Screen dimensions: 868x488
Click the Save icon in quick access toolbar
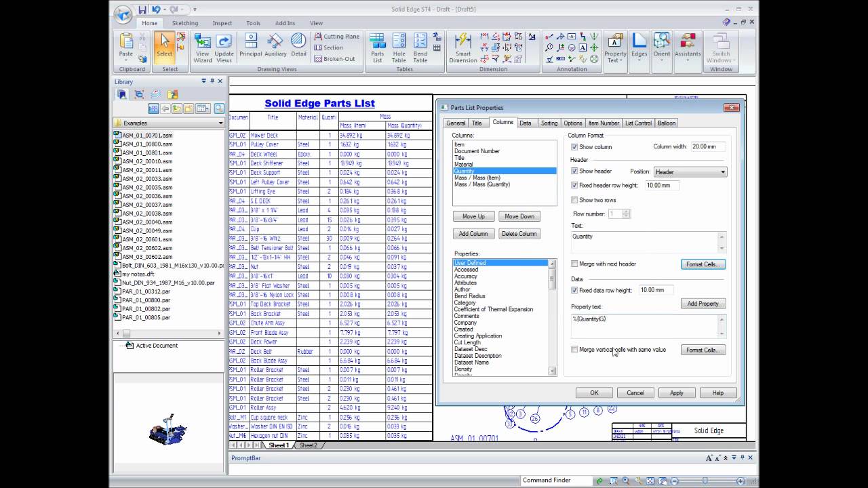pos(142,9)
